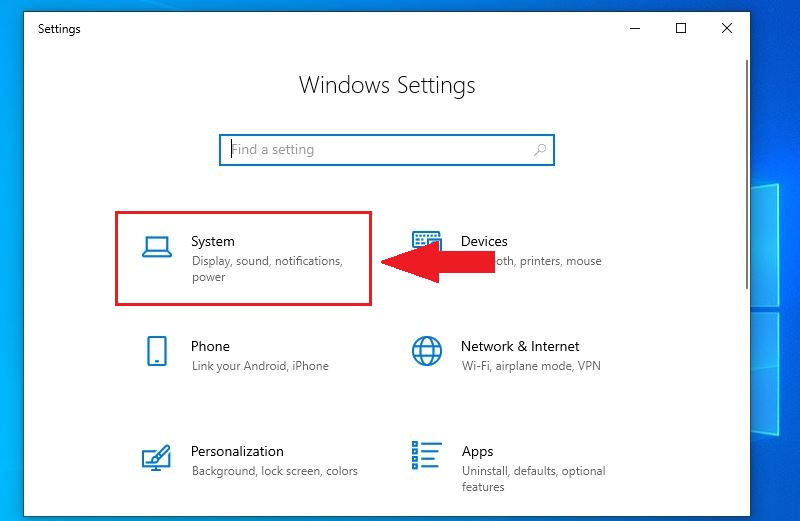Image resolution: width=800 pixels, height=521 pixels.
Task: Click the magnifier icon in search box
Action: (540, 150)
